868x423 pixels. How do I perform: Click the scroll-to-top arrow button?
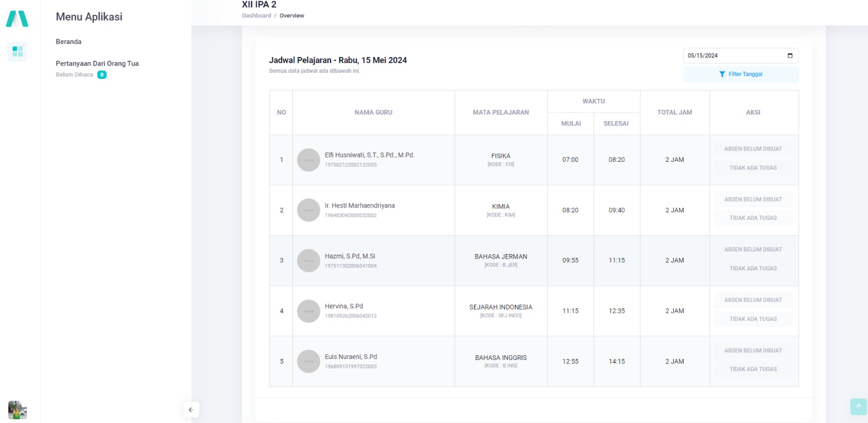pyautogui.click(x=858, y=407)
